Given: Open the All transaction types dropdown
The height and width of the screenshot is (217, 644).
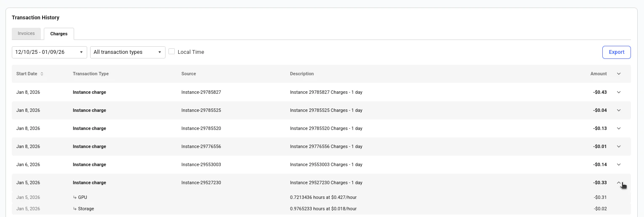Looking at the screenshot, I should point(128,52).
